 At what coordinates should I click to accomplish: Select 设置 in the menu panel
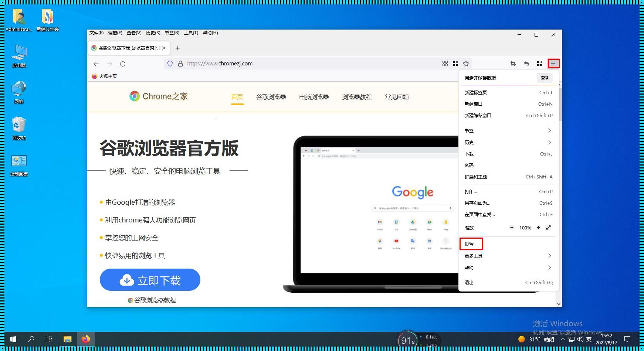click(508, 244)
